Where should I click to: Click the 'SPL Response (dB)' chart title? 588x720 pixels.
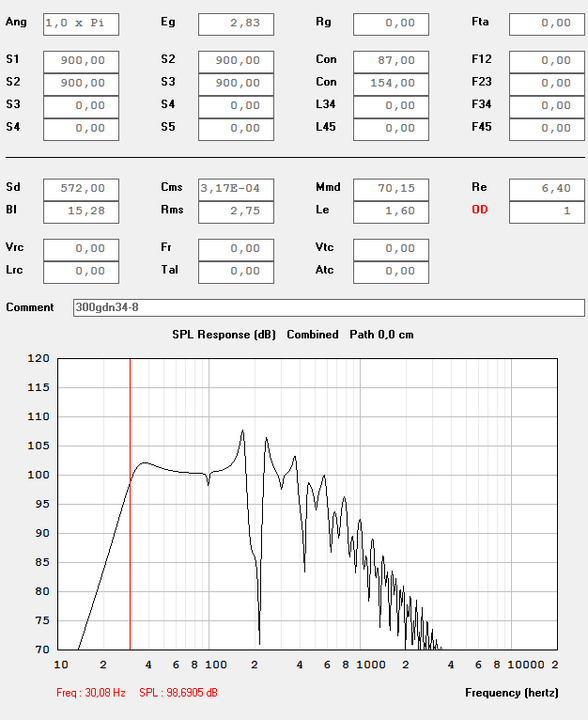(224, 335)
